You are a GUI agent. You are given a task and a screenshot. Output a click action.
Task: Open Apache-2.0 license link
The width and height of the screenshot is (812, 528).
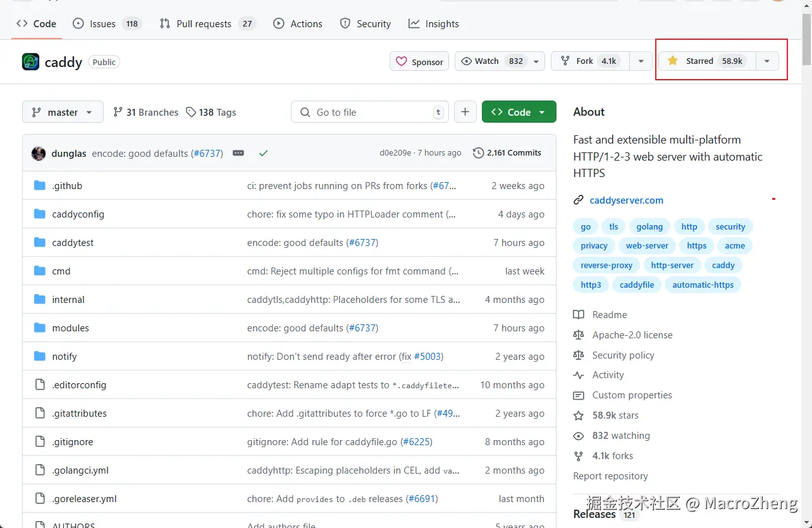pos(623,335)
